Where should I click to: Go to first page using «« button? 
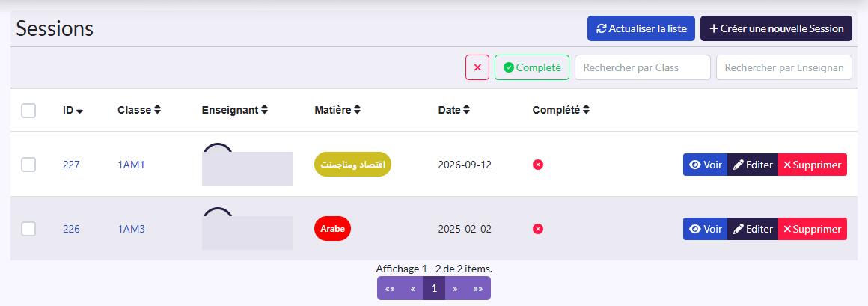click(x=390, y=288)
